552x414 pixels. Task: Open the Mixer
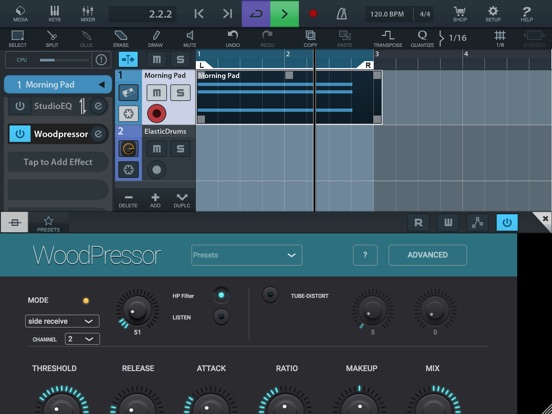(88, 14)
